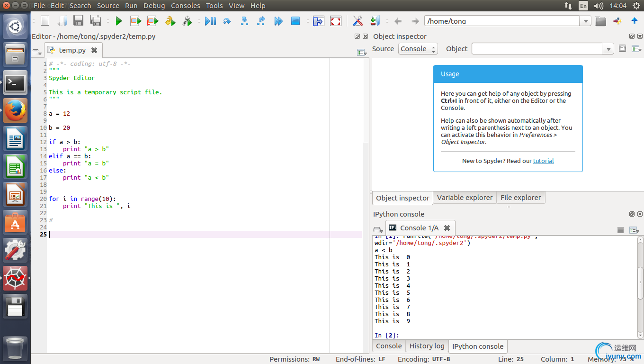Close the temp.py editor tab

point(94,50)
